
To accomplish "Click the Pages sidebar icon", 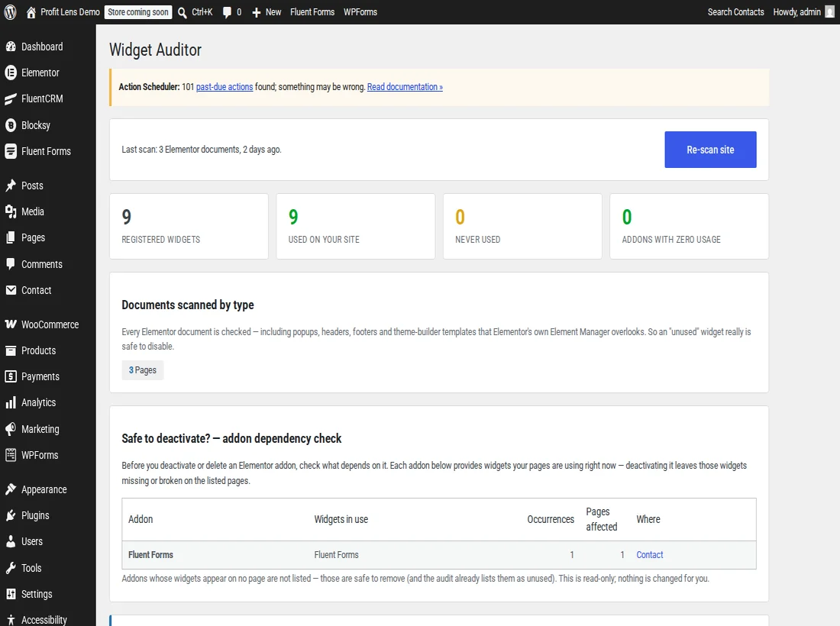I will pyautogui.click(x=11, y=237).
